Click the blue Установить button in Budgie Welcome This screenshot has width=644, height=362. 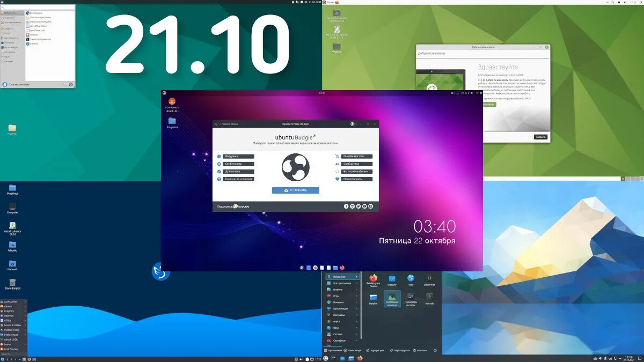(x=295, y=190)
